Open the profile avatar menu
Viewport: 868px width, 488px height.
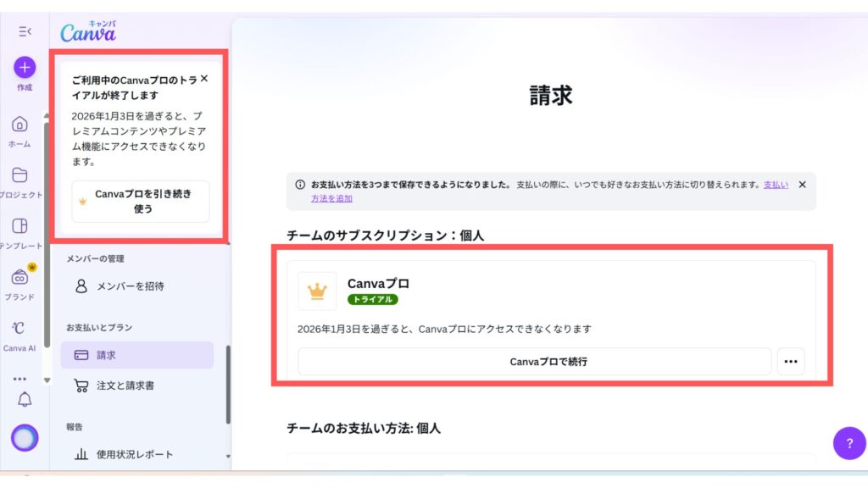(x=25, y=438)
